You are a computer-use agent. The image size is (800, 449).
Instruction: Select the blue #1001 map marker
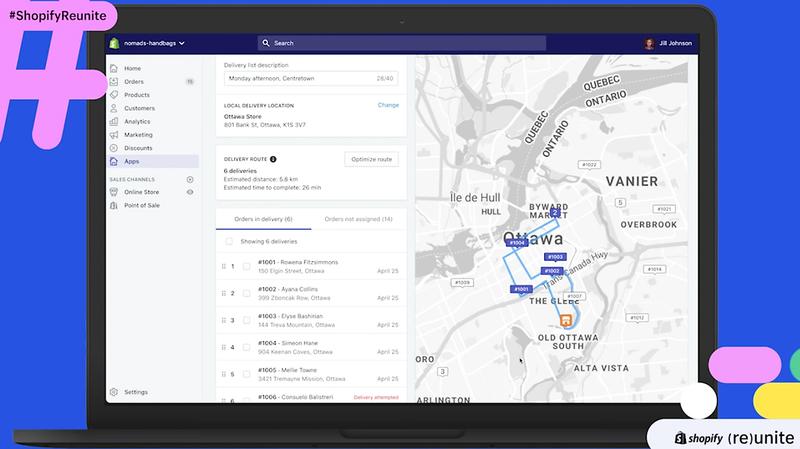[521, 289]
